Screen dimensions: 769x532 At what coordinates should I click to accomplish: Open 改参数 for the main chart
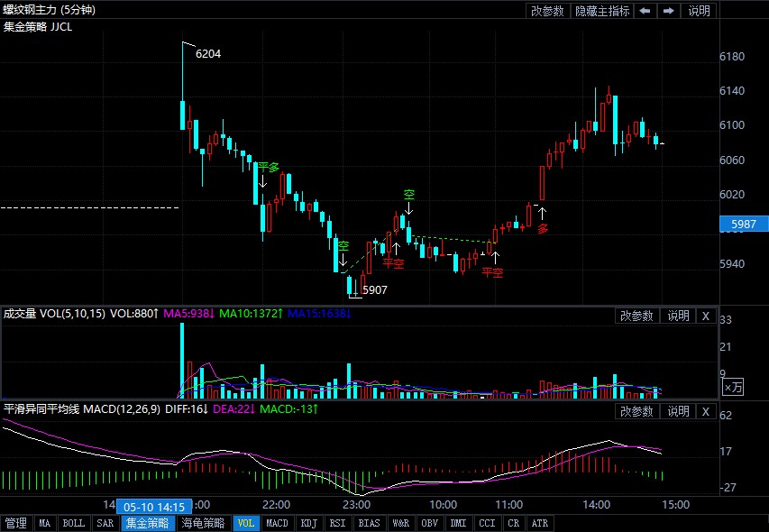547,11
